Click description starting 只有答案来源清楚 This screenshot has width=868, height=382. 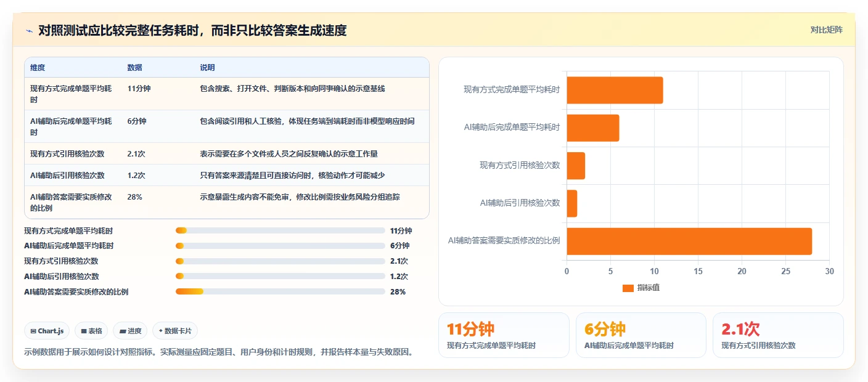(x=292, y=175)
